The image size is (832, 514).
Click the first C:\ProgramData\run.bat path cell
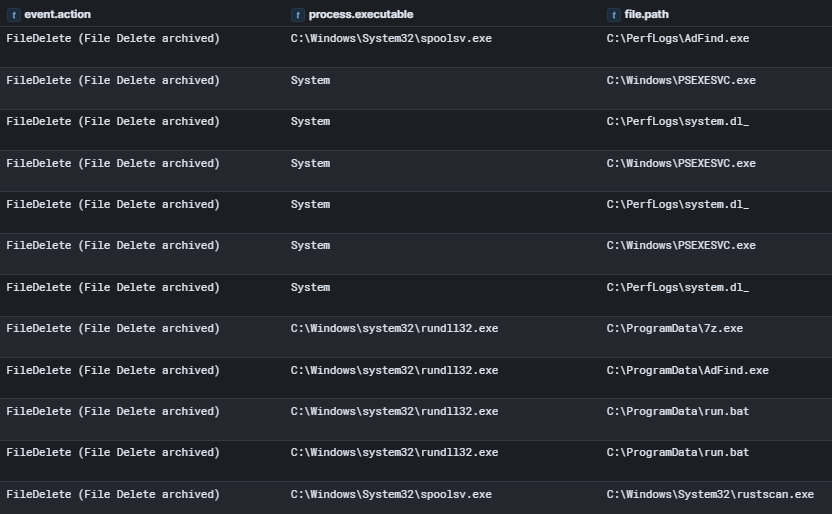click(678, 411)
